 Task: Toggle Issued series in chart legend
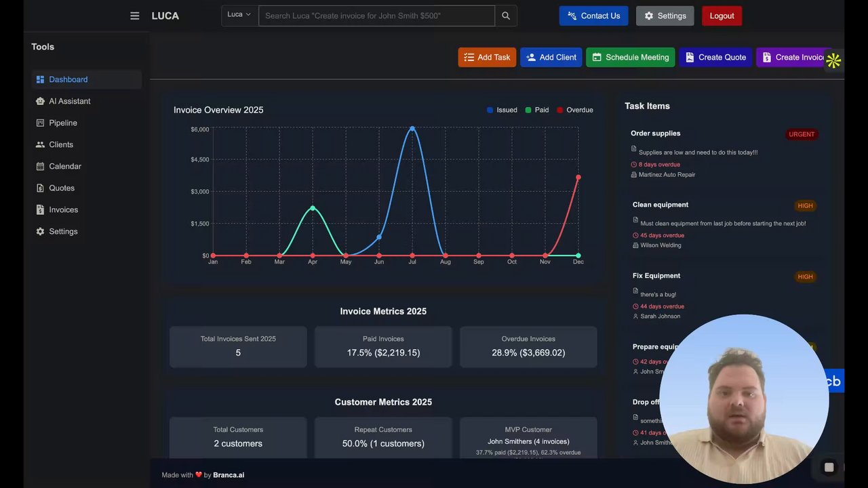[502, 110]
